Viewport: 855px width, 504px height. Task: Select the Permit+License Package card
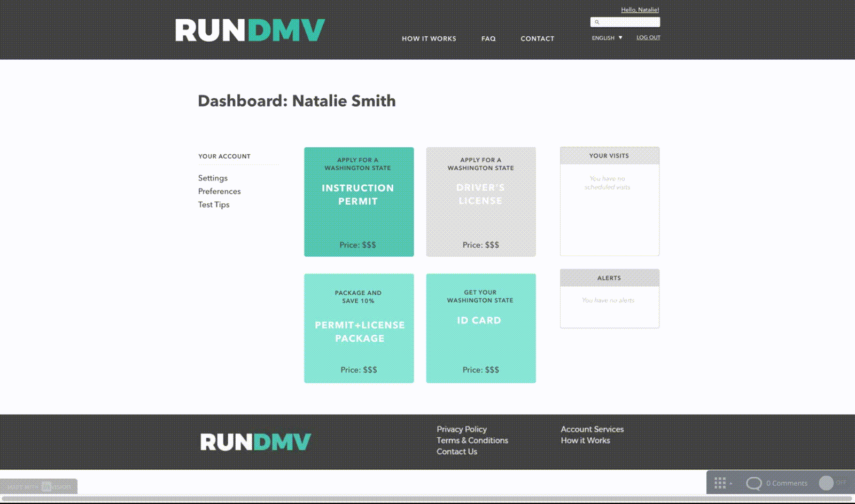pyautogui.click(x=359, y=328)
